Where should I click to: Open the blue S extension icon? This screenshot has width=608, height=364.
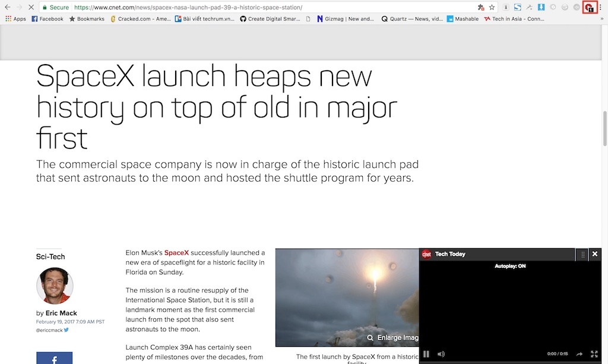517,7
